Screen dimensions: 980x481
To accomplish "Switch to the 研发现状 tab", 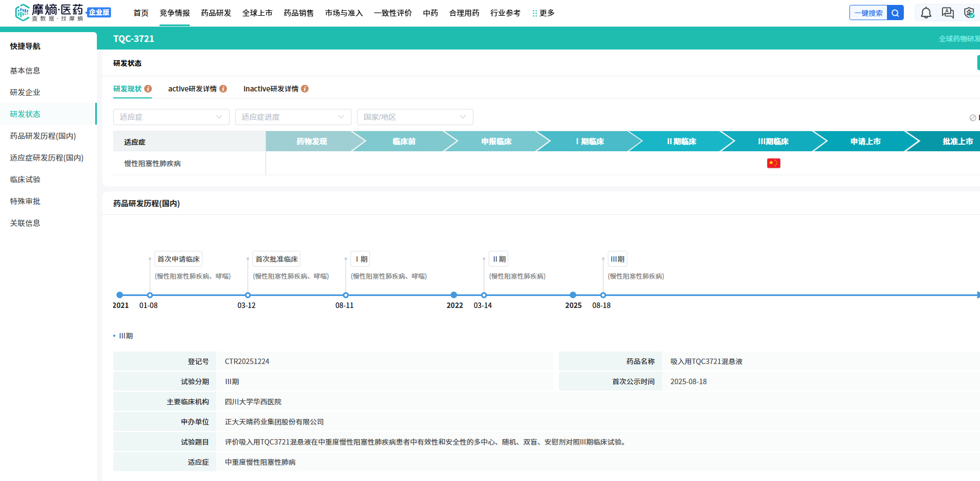I will coord(127,89).
